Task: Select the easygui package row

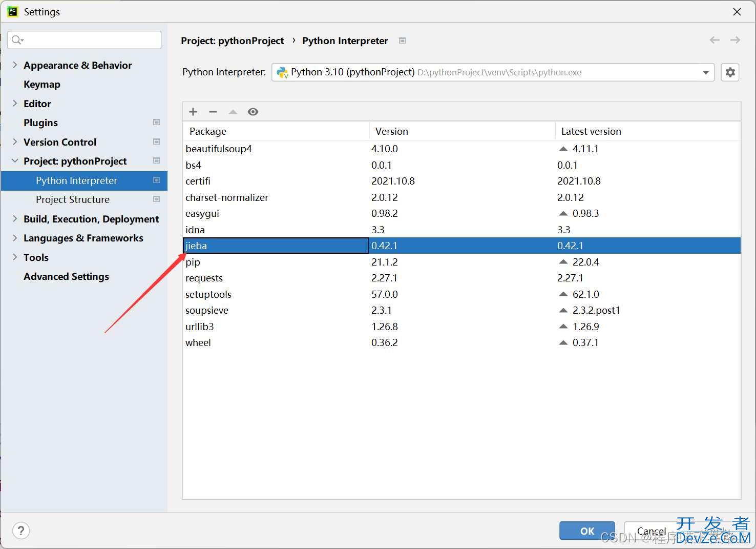Action: (462, 213)
